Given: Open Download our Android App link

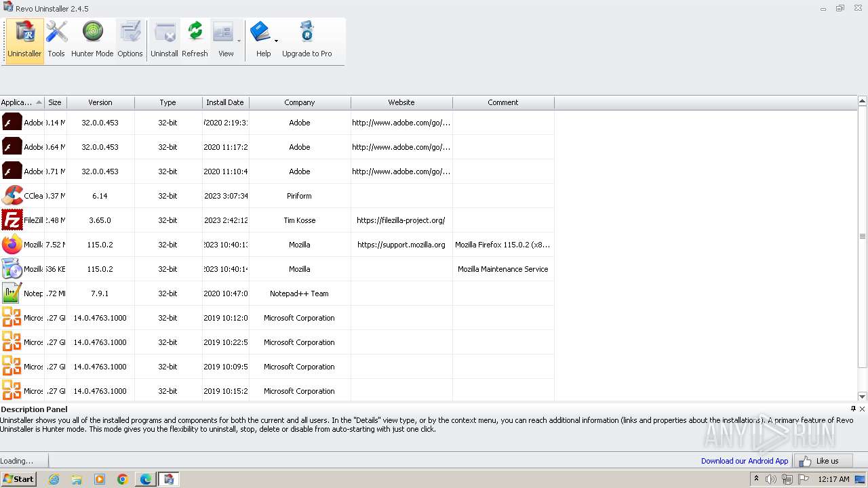Looking at the screenshot, I should 745,461.
